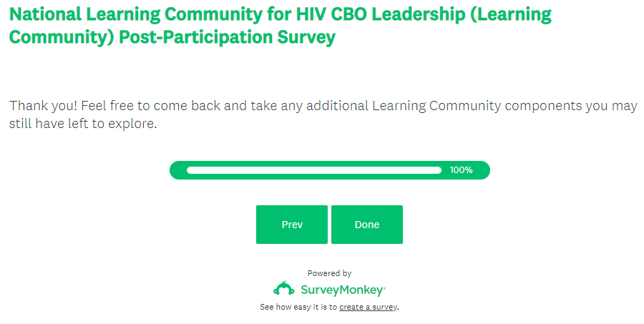Screen dimensions: 644x324
Task: Click the SurveyMonkey monkey logo icon
Action: tap(283, 289)
